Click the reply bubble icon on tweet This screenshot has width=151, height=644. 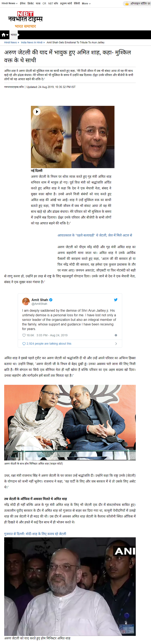(24, 344)
